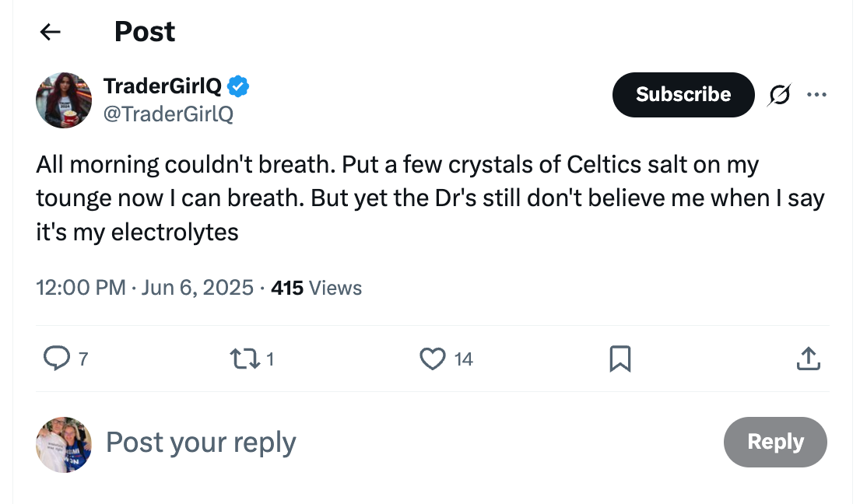Viewport: 867px width, 504px height.
Task: Click the reply speech bubble icon
Action: 56,359
